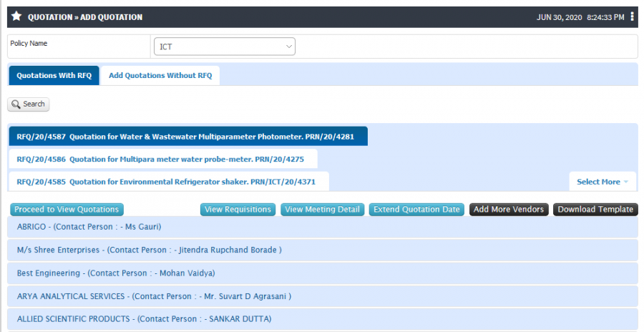Open the three-dot options menu icon

point(632,16)
